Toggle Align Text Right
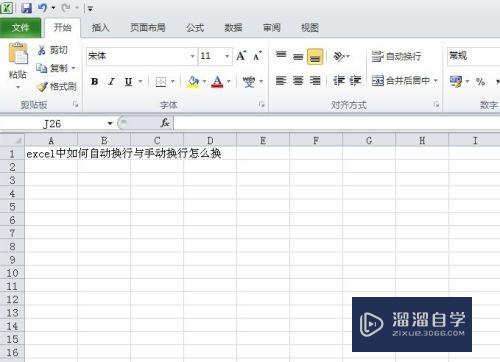This screenshot has height=362, width=500. pos(315,81)
